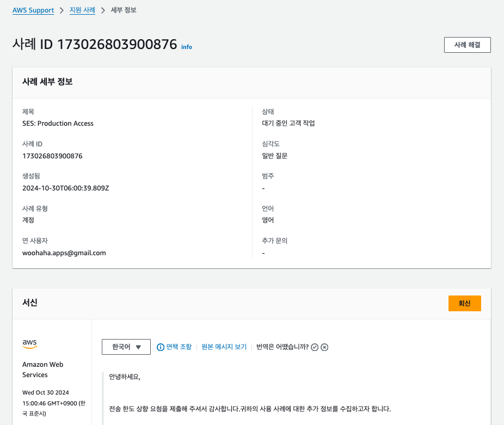Image resolution: width=504 pixels, height=425 pixels.
Task: Select the email woohaha.apps@gmail.com
Action: (64, 253)
